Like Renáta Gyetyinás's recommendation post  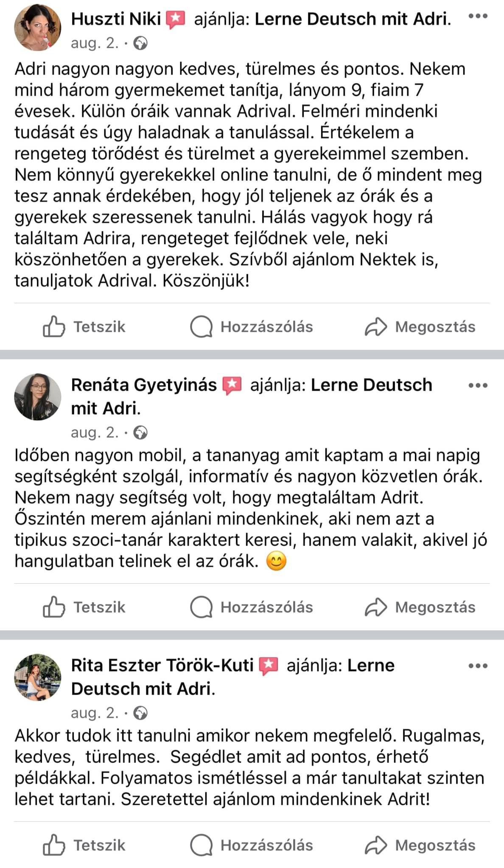click(84, 607)
